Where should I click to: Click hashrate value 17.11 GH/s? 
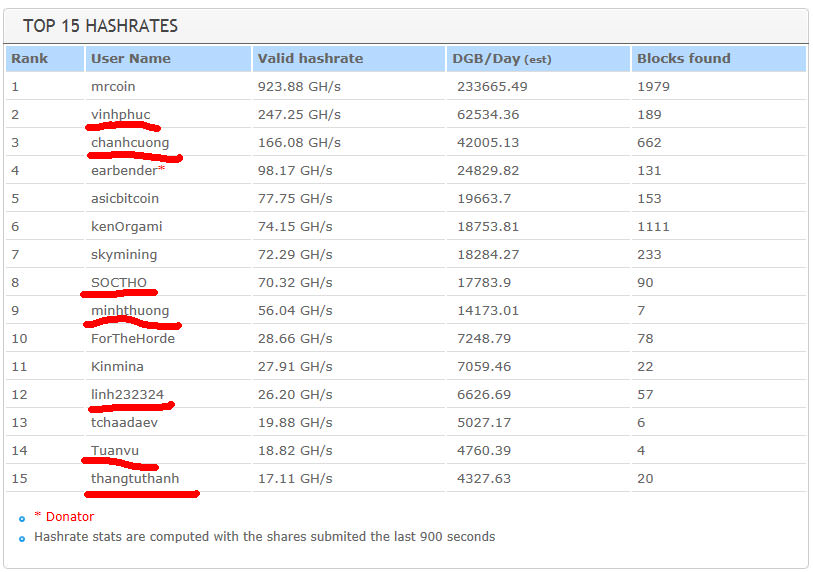pyautogui.click(x=295, y=479)
